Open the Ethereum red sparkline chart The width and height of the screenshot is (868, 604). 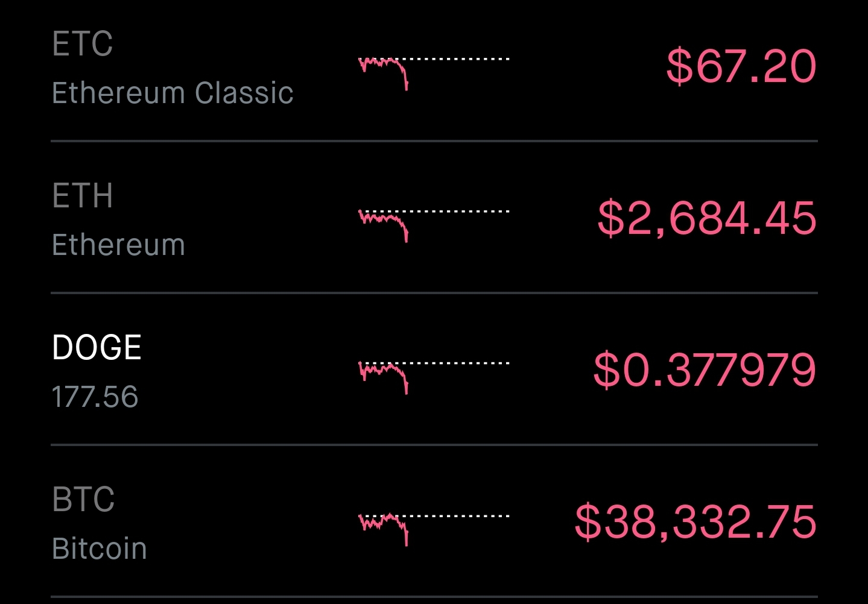(x=384, y=222)
